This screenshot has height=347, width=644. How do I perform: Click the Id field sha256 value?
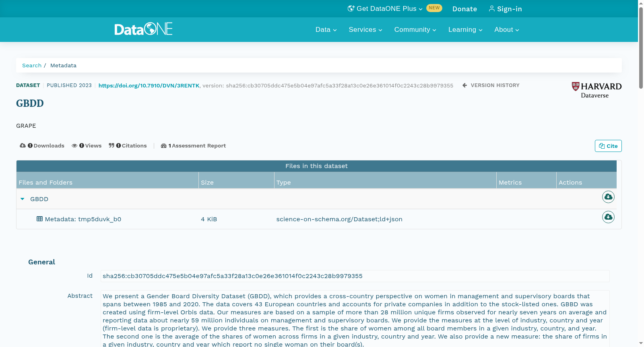pos(355,276)
